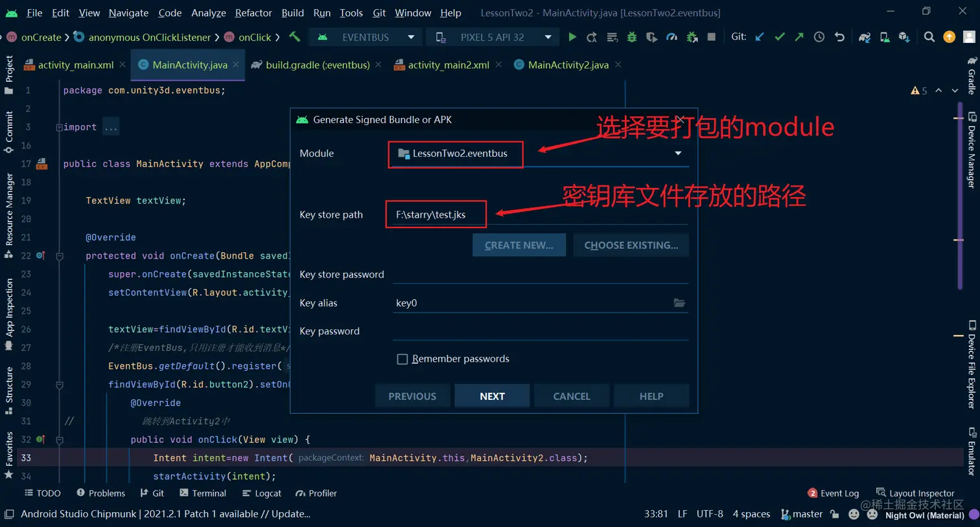Go to next highlighted error arrow
The image size is (980, 527).
pyautogui.click(x=955, y=91)
